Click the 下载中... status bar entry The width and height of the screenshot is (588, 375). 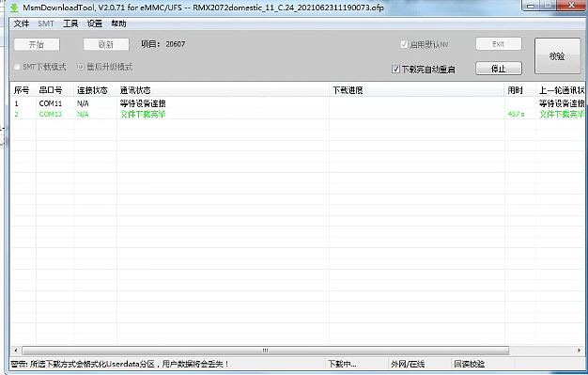pyautogui.click(x=342, y=364)
